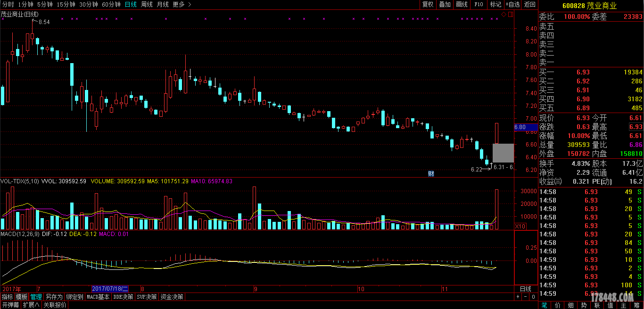Click the 返回 back button
The height and width of the screenshot is (309, 644).
coord(530,4)
